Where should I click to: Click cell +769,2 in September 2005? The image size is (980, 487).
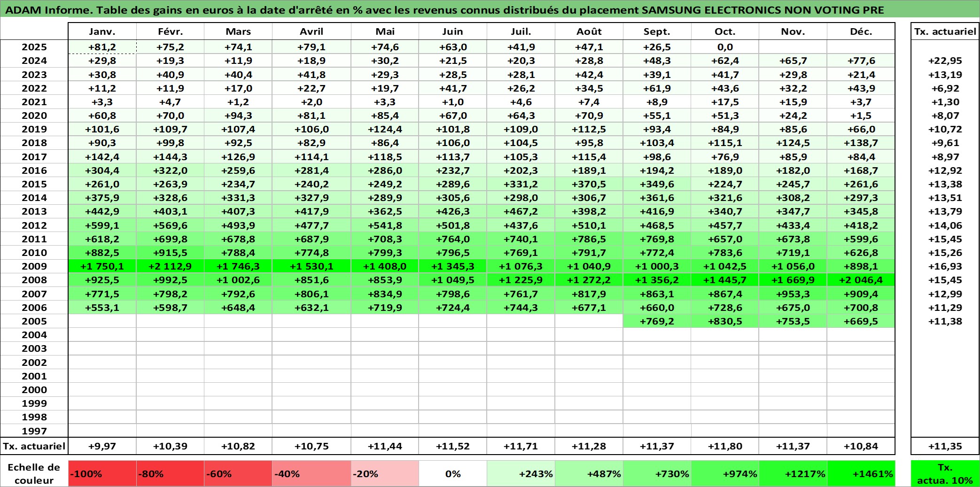coord(657,321)
